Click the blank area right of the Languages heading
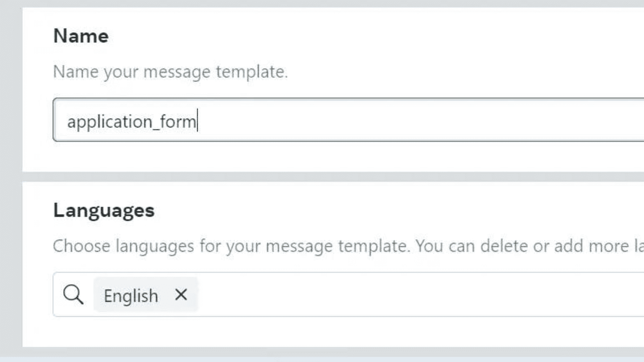Screen dimensions: 644x362 399,210
